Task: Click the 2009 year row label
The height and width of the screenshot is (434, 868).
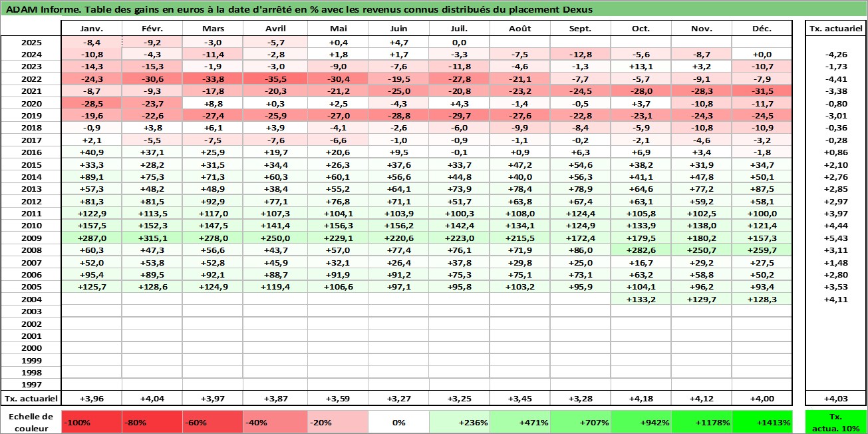Action: (31, 238)
